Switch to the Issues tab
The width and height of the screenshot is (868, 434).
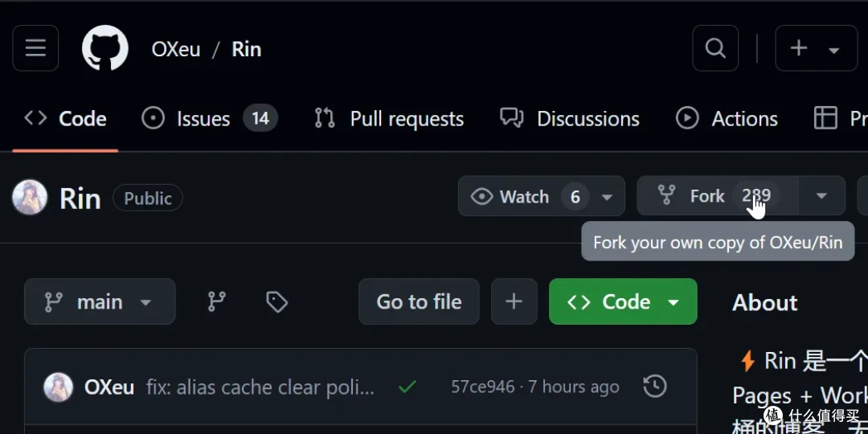tap(209, 118)
